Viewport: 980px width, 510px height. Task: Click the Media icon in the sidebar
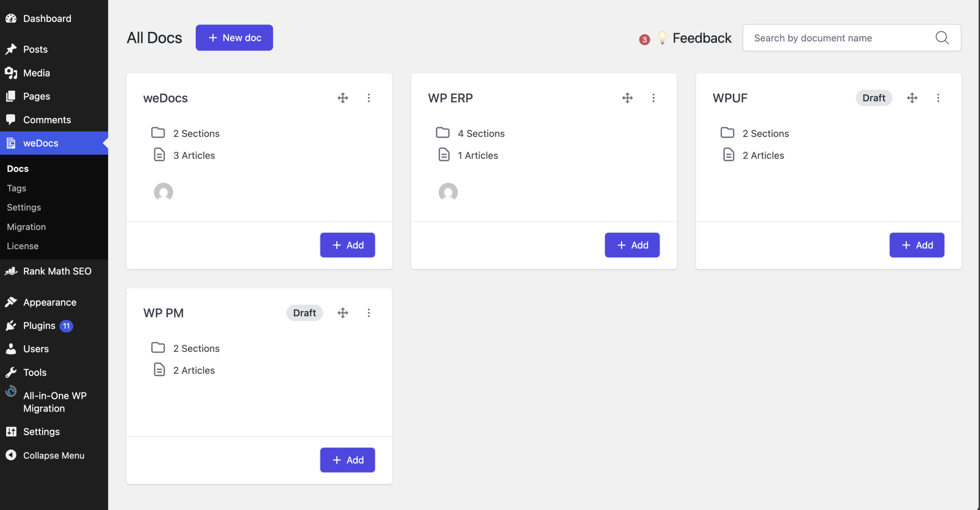point(11,73)
